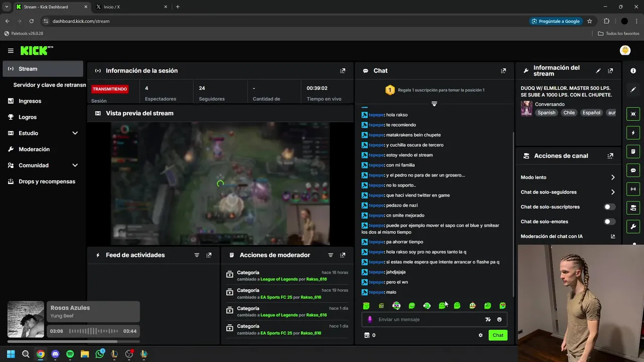Open Ingresos in the sidebar
Image resolution: width=644 pixels, height=362 pixels.
tap(43, 101)
